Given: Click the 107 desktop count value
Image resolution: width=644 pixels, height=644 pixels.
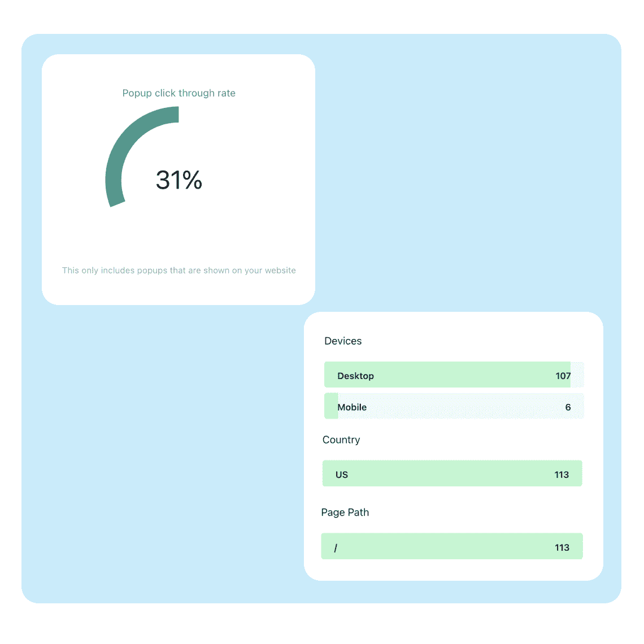Looking at the screenshot, I should pyautogui.click(x=563, y=376).
